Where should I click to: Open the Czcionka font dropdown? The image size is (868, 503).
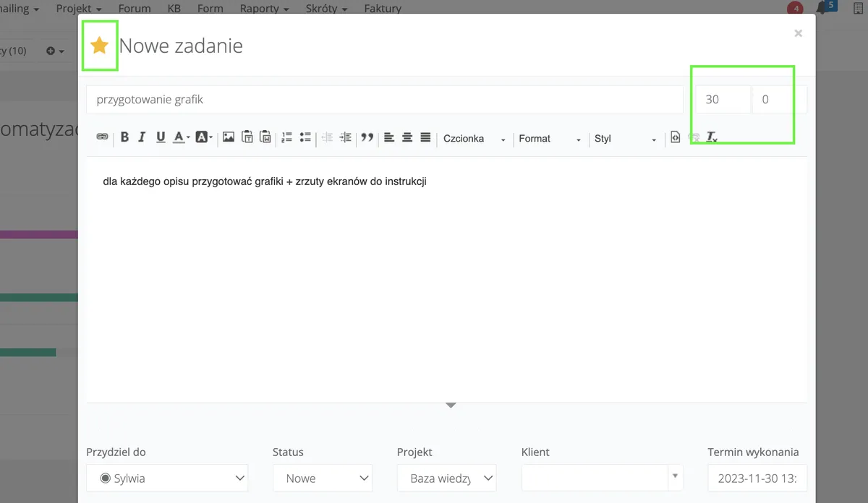pyautogui.click(x=474, y=139)
